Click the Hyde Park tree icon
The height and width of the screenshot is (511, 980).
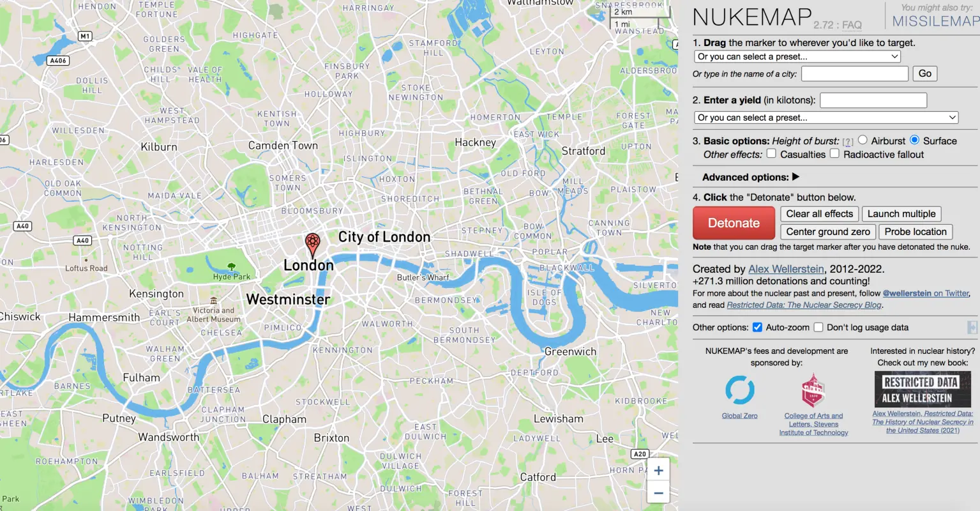pyautogui.click(x=231, y=266)
